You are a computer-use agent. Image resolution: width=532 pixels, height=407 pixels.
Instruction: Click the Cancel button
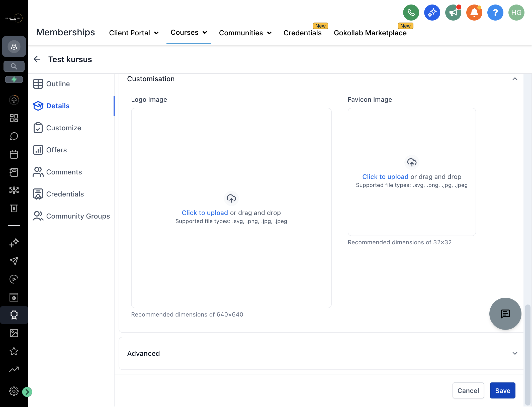(x=468, y=390)
